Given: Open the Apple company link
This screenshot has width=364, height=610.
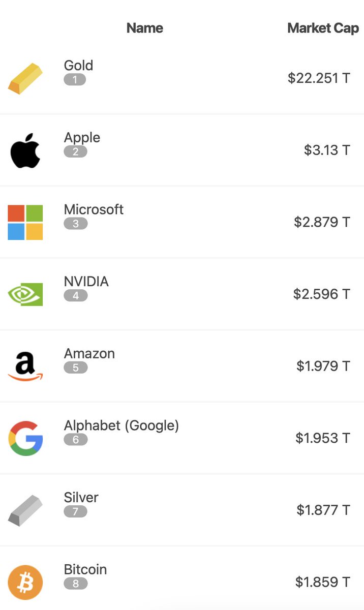Looking at the screenshot, I should [x=82, y=138].
